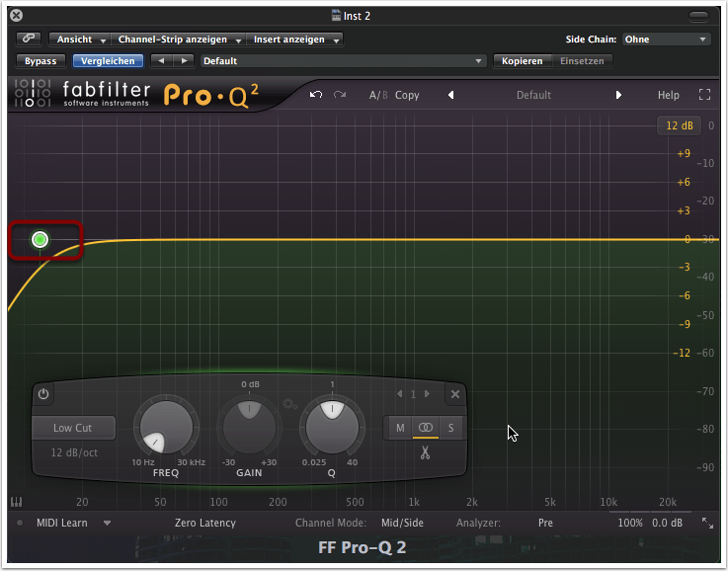Screen dimensions: 728x571
Task: Delete the band with the X icon
Action: (455, 394)
